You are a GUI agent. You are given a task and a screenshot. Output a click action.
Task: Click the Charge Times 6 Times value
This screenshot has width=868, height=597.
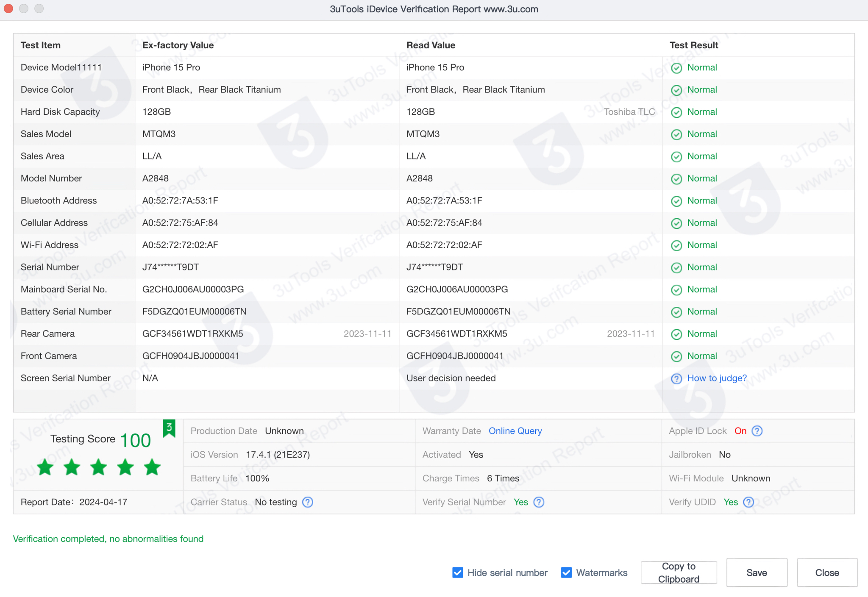click(x=503, y=478)
